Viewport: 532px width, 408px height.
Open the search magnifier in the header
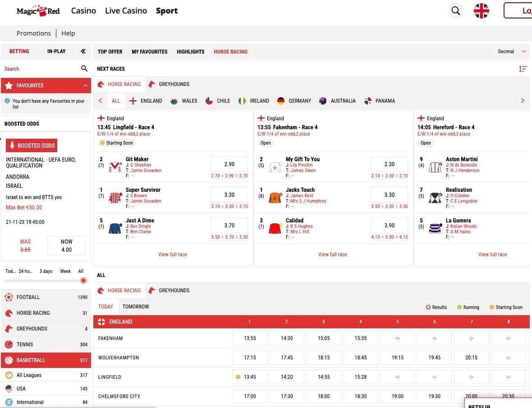point(456,11)
